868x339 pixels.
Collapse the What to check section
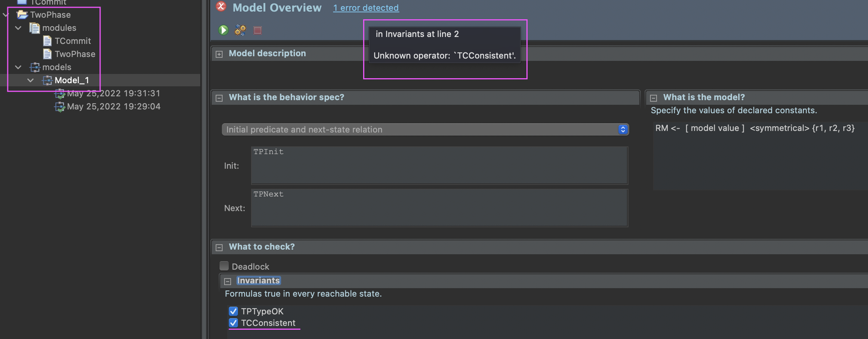pos(219,248)
